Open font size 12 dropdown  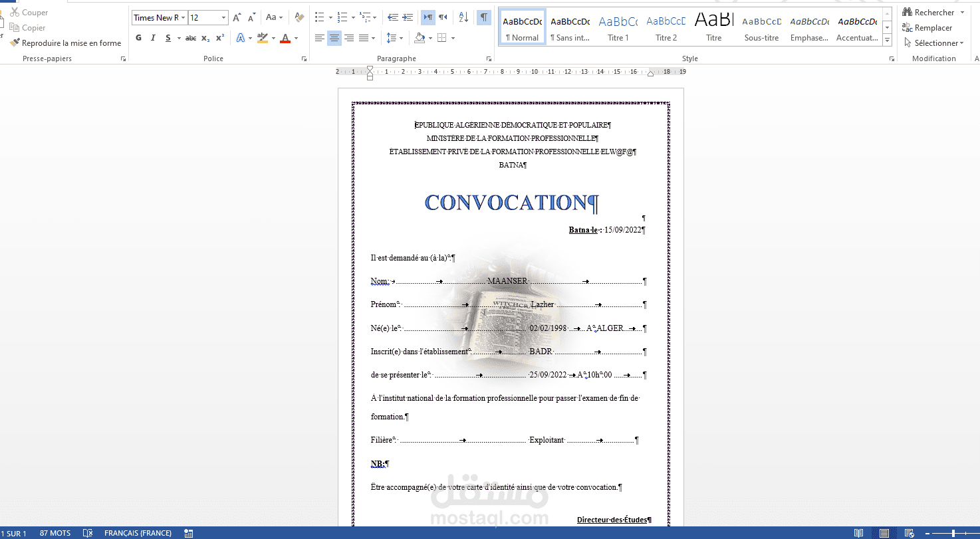223,18
